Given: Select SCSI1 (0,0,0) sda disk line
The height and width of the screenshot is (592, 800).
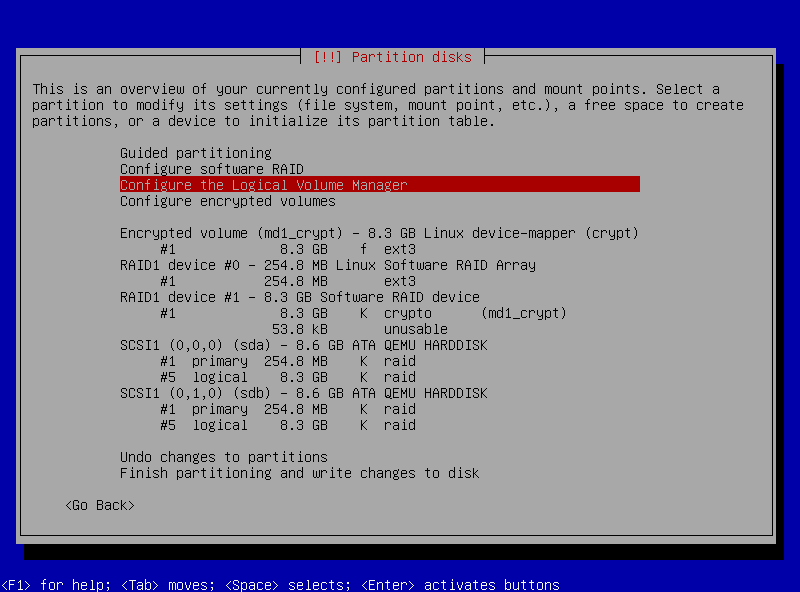Looking at the screenshot, I should click(x=304, y=345).
